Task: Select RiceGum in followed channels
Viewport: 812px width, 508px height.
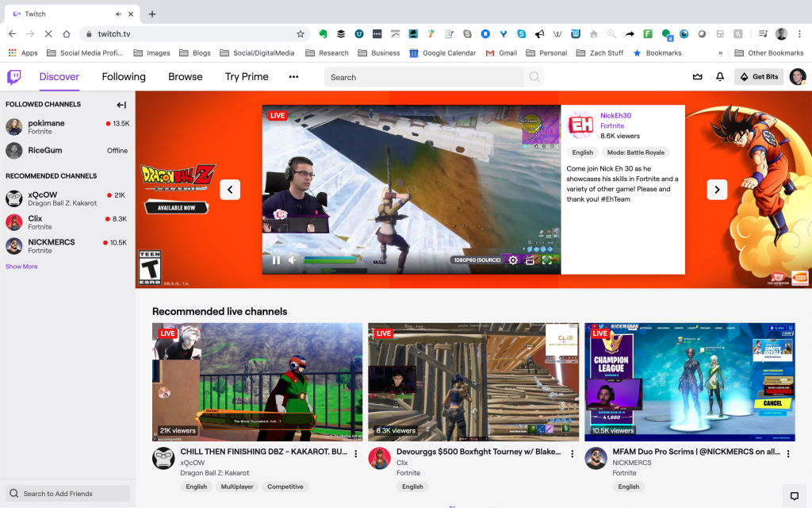Action: [67, 150]
